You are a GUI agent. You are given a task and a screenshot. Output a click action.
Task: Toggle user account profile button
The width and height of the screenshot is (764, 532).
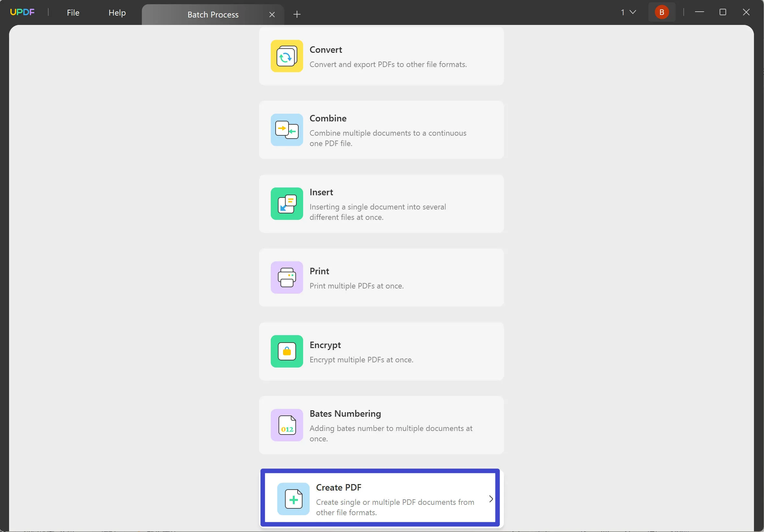[662, 12]
